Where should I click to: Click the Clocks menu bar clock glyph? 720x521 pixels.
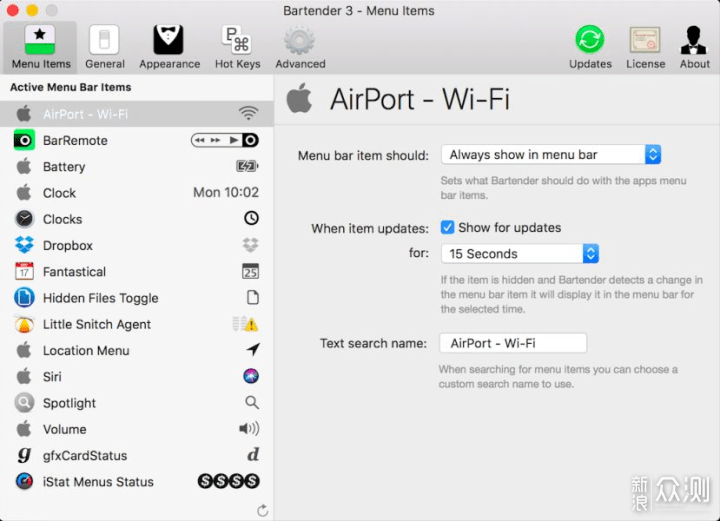coord(251,218)
